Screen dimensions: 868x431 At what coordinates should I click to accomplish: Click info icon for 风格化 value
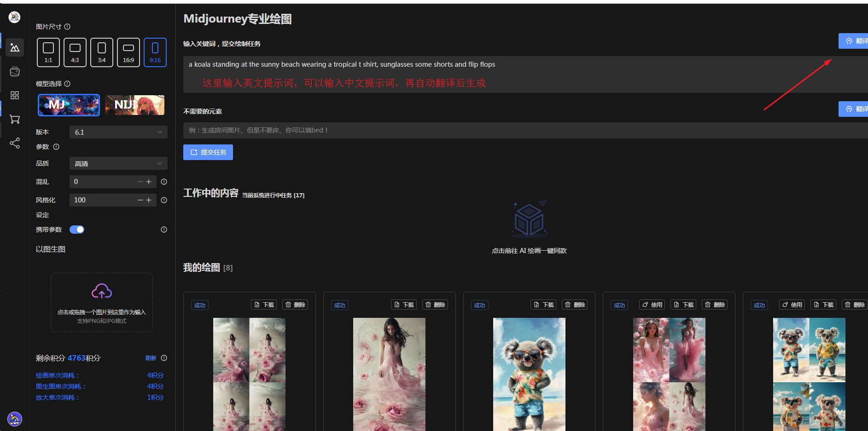pyautogui.click(x=164, y=200)
